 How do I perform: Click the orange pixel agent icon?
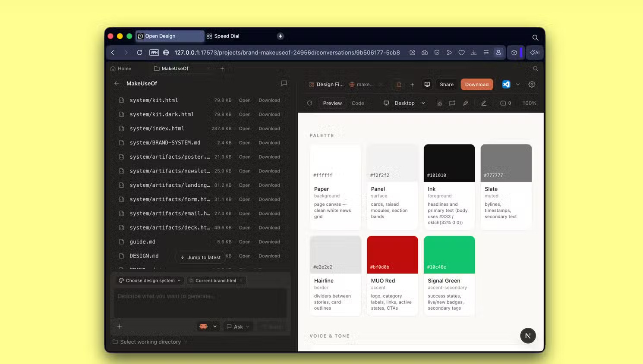click(x=203, y=326)
